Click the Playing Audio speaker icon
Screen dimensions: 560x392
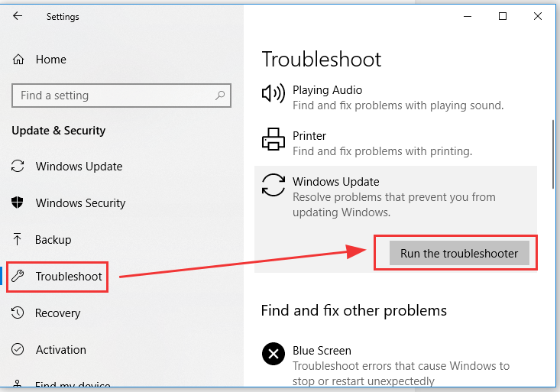[x=274, y=93]
